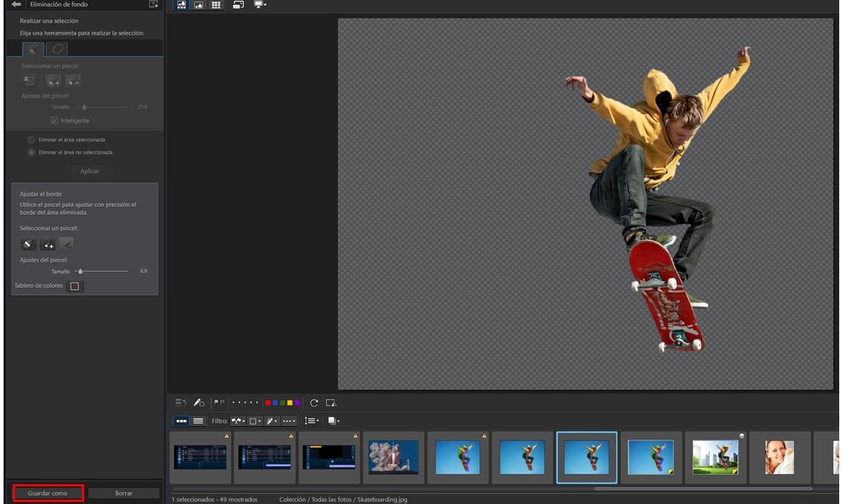The width and height of the screenshot is (847, 504).
Task: Click the brush adjustment copy icon below viewer
Action: (199, 403)
